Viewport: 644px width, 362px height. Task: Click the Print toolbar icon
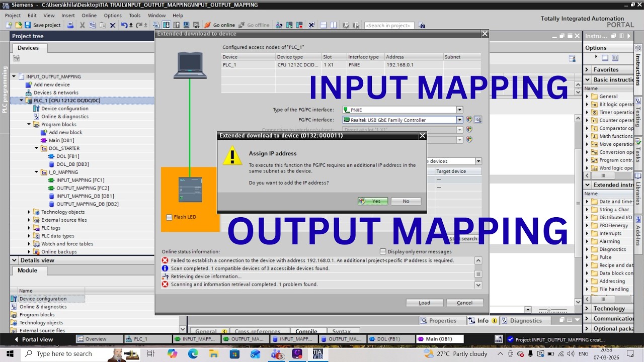70,25
